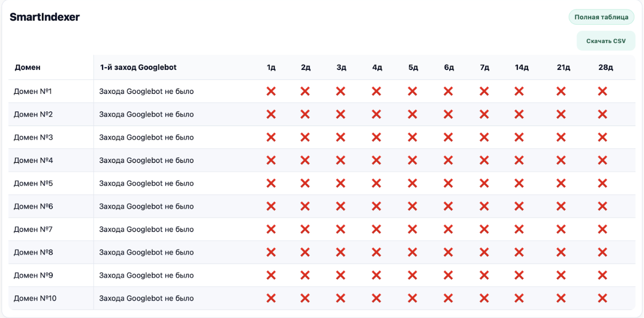
Task: Click the Домен column header
Action: click(28, 68)
